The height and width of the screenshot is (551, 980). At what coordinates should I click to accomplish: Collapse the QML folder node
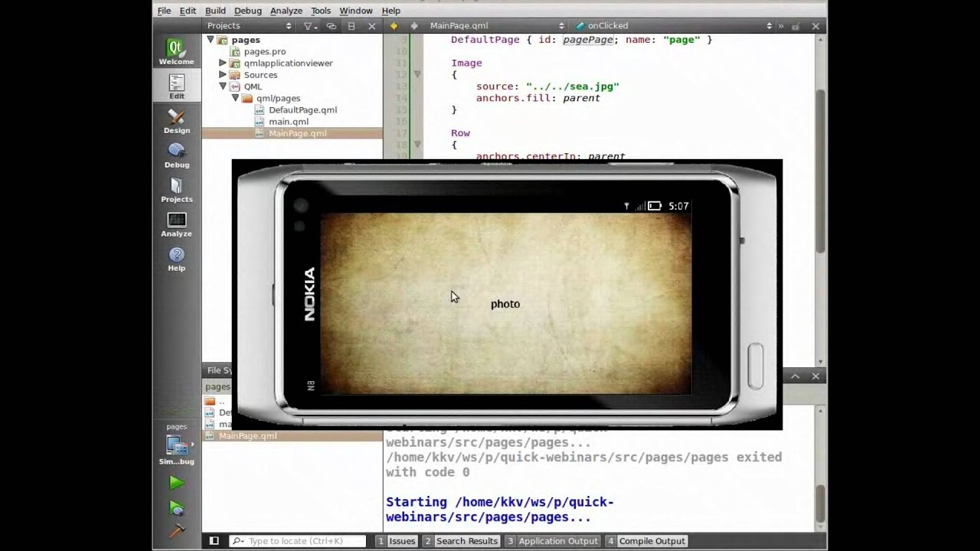(x=223, y=86)
